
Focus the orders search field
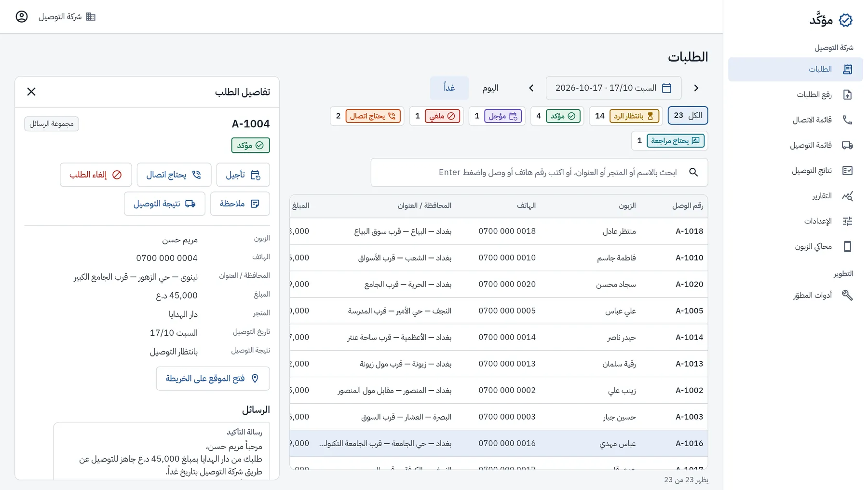[x=539, y=172]
